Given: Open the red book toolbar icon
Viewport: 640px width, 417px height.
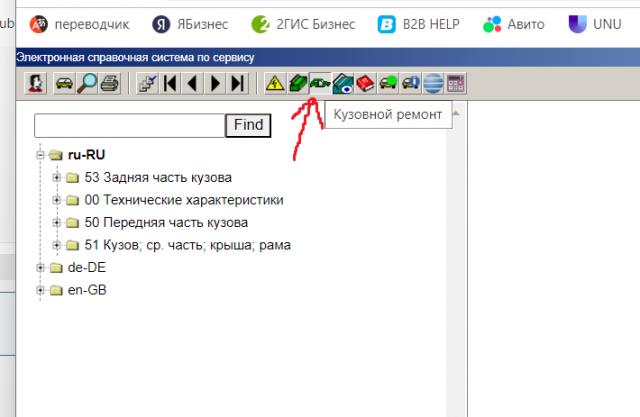Looking at the screenshot, I should coord(365,83).
